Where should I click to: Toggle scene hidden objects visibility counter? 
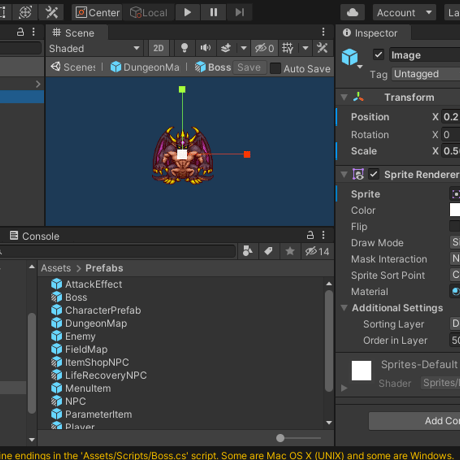click(x=264, y=49)
